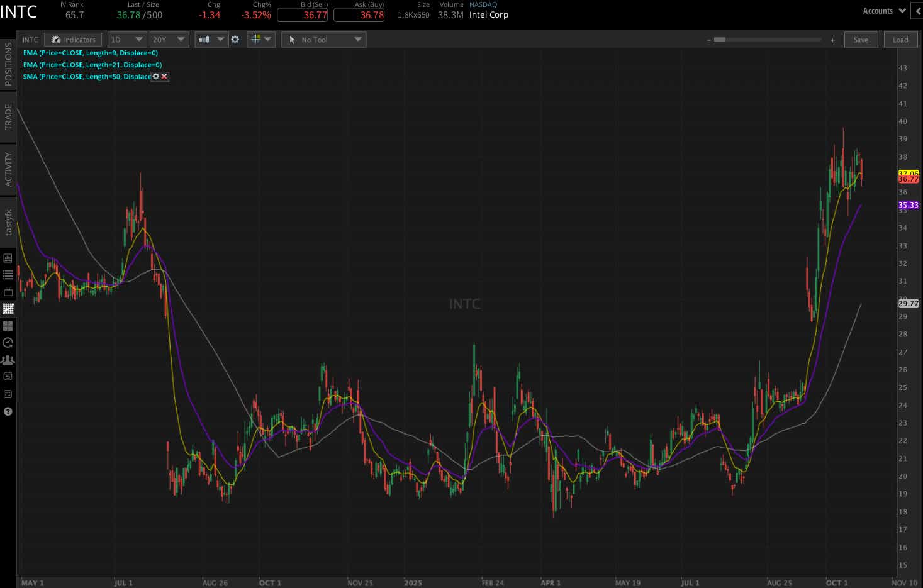
Task: Click the grid quote-board icon in sidebar
Action: point(8,326)
